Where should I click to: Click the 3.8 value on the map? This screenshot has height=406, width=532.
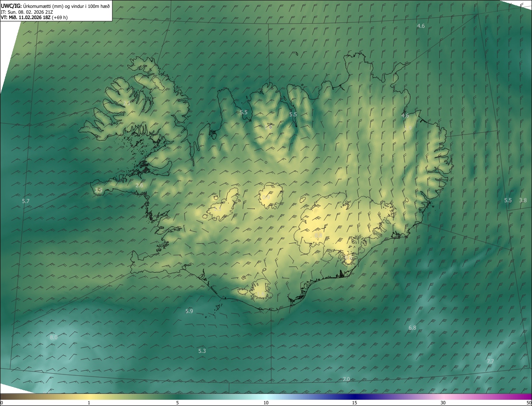coord(523,200)
